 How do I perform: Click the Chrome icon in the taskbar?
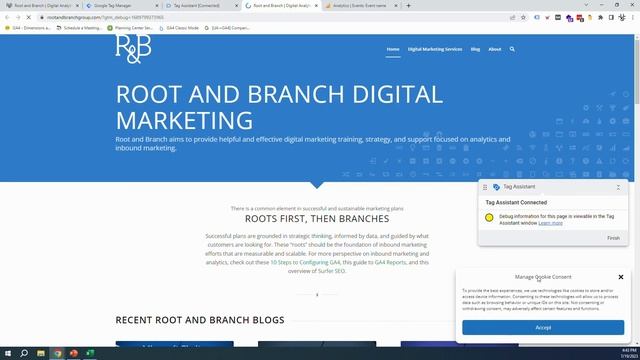pos(58,353)
